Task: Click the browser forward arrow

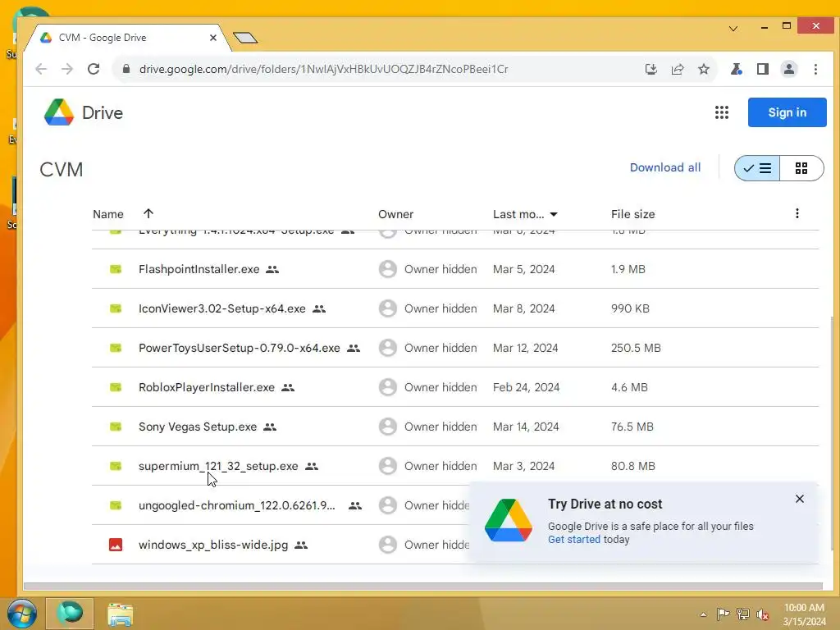Action: point(67,69)
